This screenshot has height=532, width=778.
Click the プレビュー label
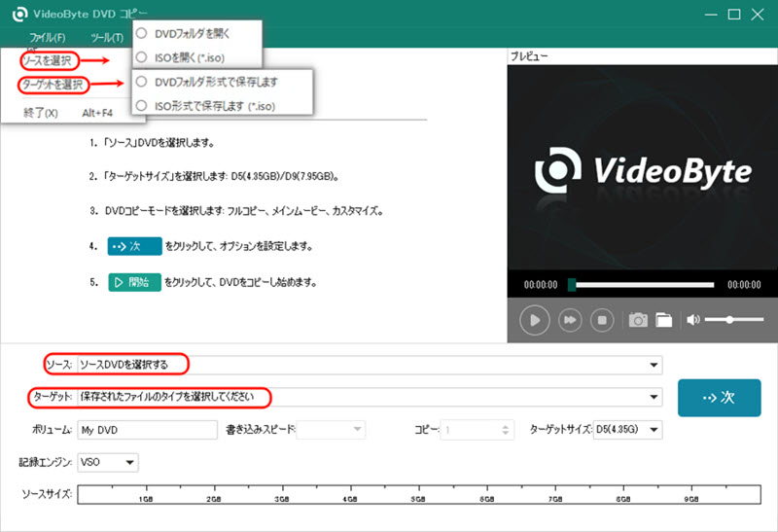[x=529, y=56]
